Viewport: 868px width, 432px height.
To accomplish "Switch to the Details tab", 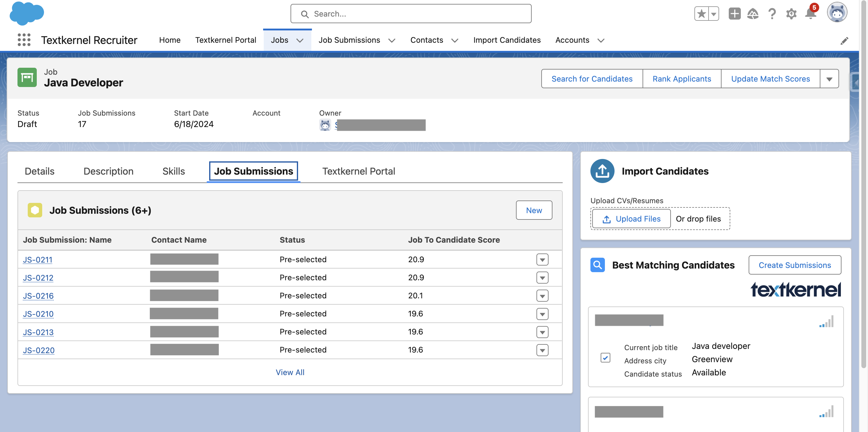I will 39,171.
